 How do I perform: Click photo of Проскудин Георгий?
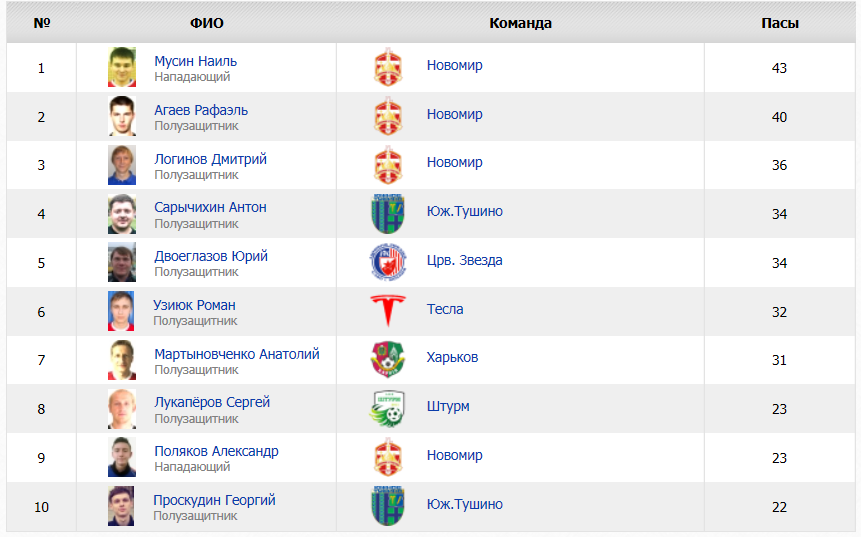[121, 506]
